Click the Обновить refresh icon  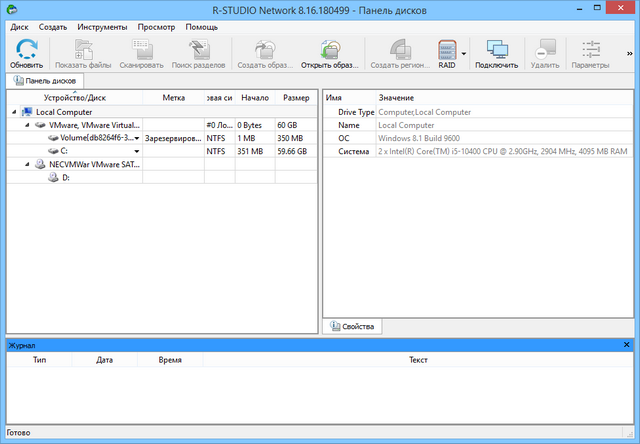(x=27, y=49)
